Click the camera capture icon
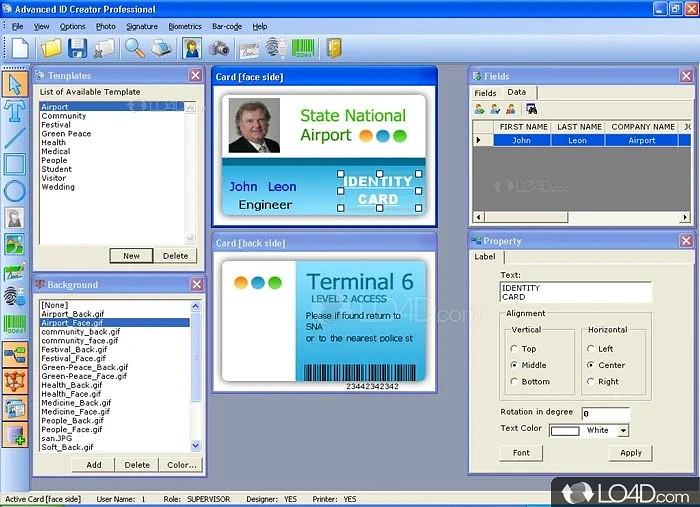This screenshot has height=507, width=700. (219, 48)
